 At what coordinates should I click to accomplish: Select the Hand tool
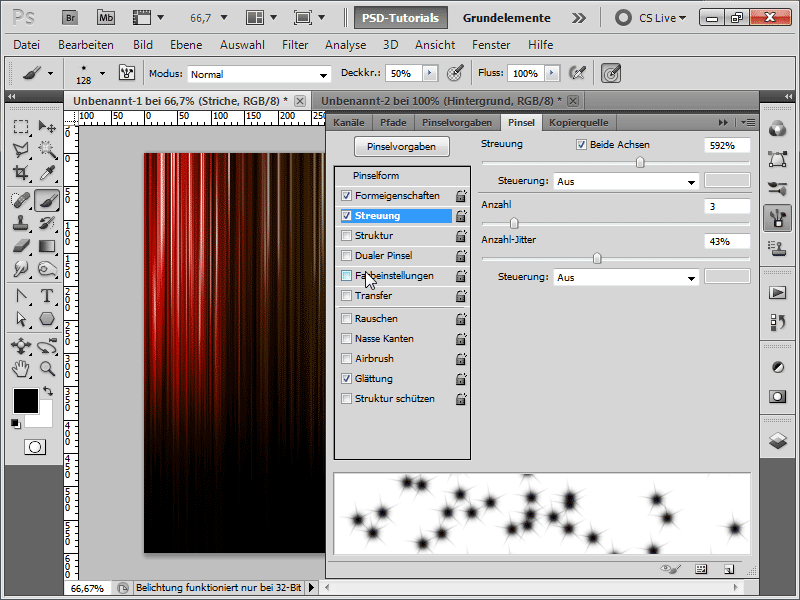[x=21, y=368]
